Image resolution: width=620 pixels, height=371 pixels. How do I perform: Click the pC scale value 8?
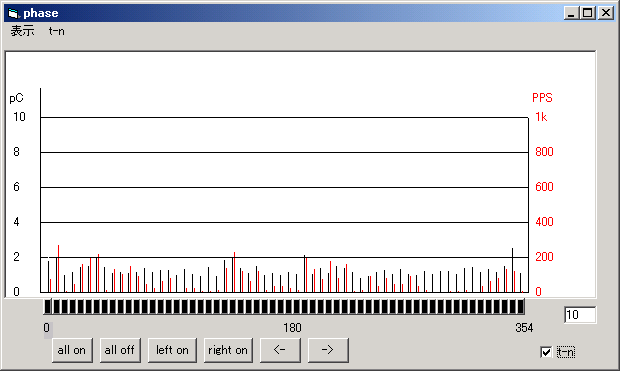16,152
